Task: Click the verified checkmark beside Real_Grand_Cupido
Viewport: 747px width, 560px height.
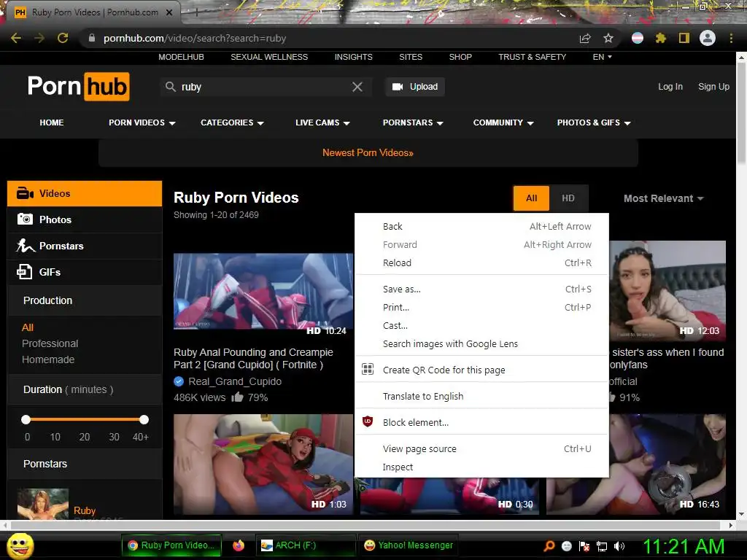Action: click(179, 381)
